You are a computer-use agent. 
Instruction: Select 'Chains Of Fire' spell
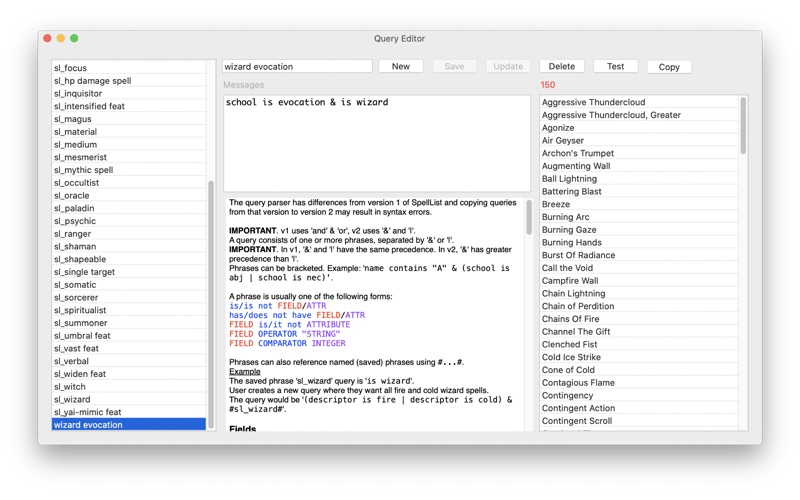point(639,319)
